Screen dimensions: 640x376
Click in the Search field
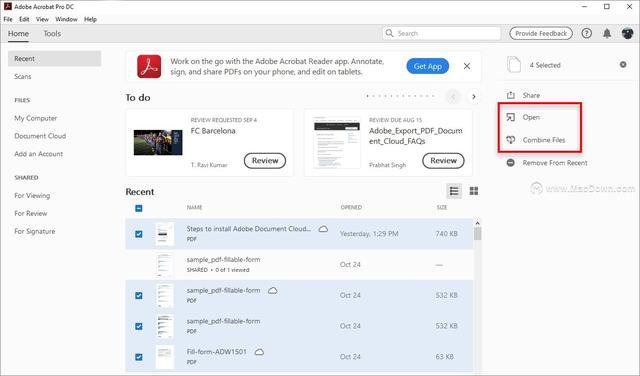pyautogui.click(x=442, y=33)
